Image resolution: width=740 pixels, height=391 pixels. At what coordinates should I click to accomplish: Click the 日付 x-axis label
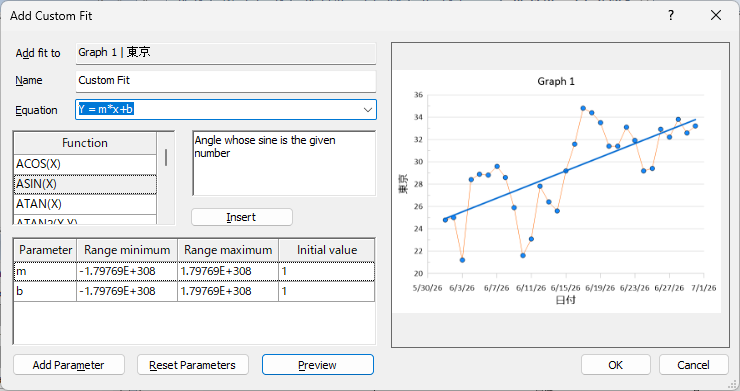coord(565,300)
